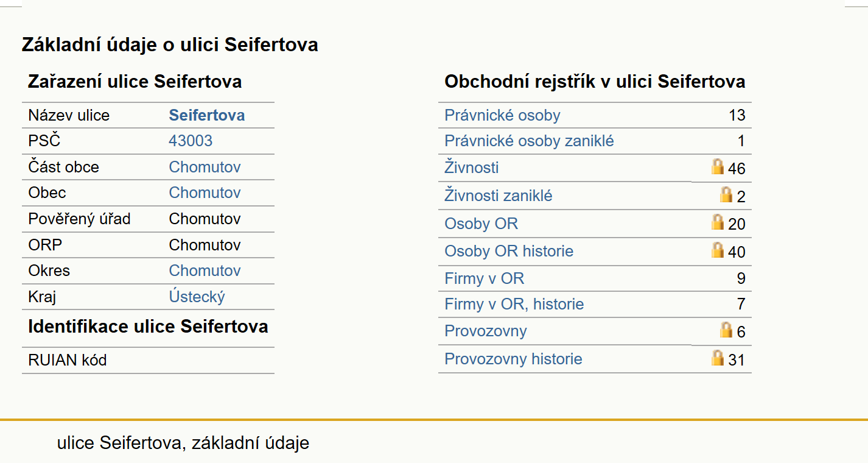Click the Živnosti zaniklé link
Viewport: 868px width, 463px height.
499,196
